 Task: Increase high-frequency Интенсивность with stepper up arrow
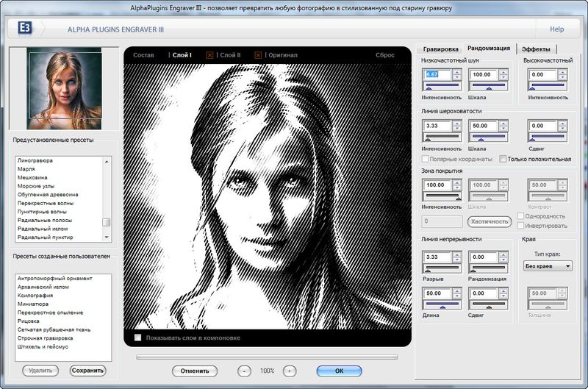[x=562, y=72]
